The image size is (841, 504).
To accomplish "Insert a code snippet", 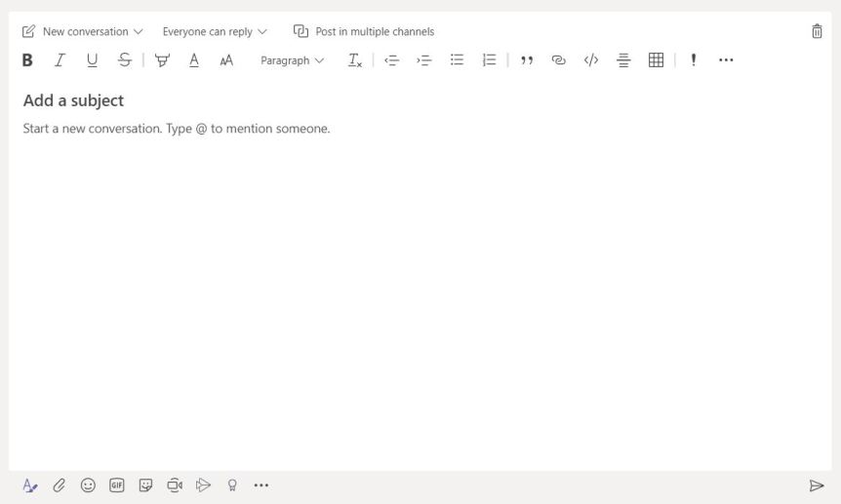I will (591, 60).
